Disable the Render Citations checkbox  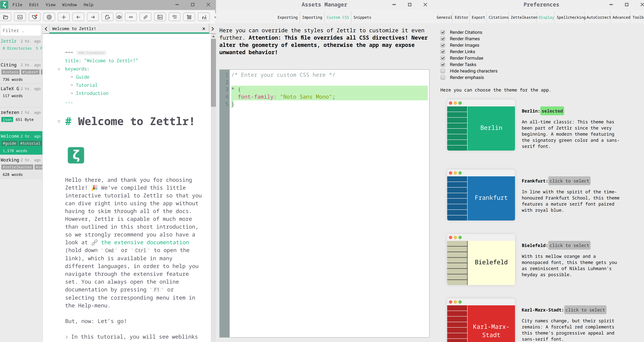[x=443, y=32]
